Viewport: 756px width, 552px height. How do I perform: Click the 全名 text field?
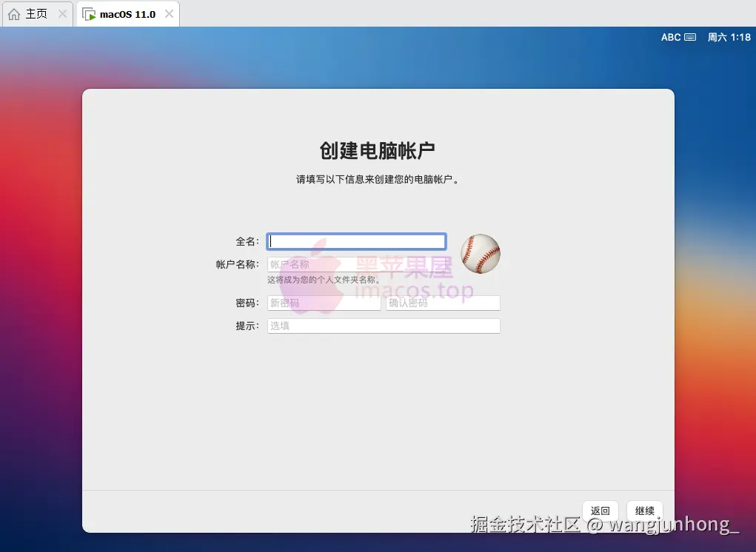[356, 241]
